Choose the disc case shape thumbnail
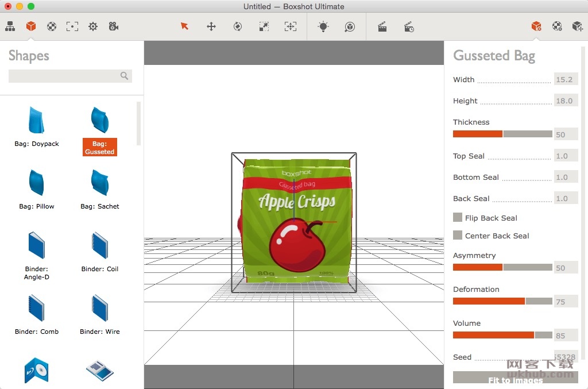The height and width of the screenshot is (389, 588). [x=37, y=370]
